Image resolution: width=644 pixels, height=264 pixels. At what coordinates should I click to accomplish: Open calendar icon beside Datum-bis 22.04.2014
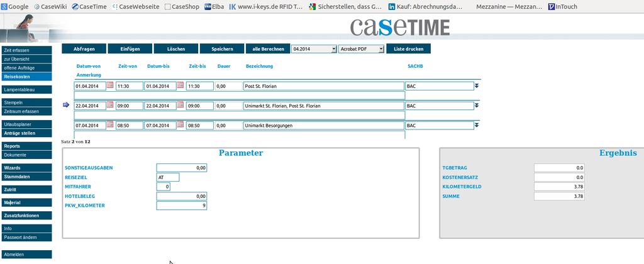(x=180, y=105)
